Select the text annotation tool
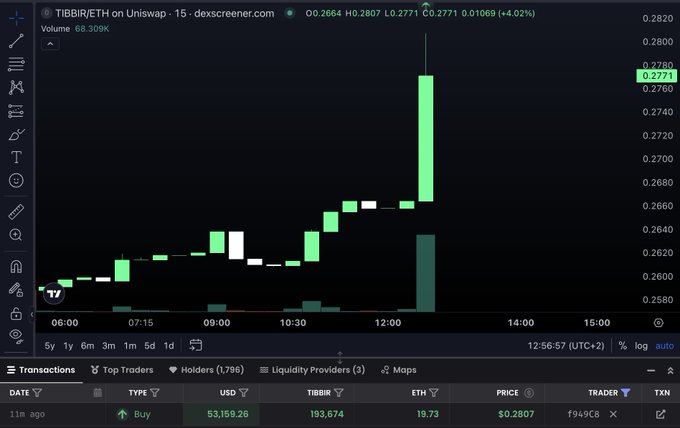This screenshot has height=428, width=680. (x=16, y=157)
